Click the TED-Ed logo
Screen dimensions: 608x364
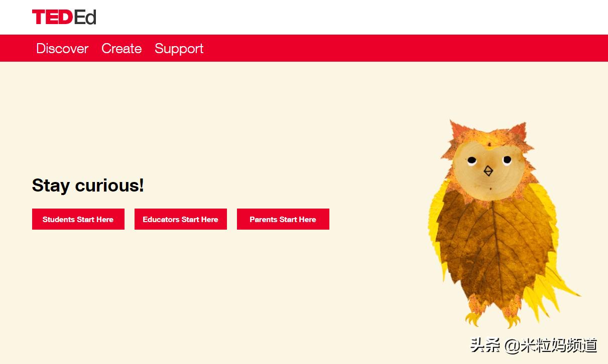pos(64,17)
